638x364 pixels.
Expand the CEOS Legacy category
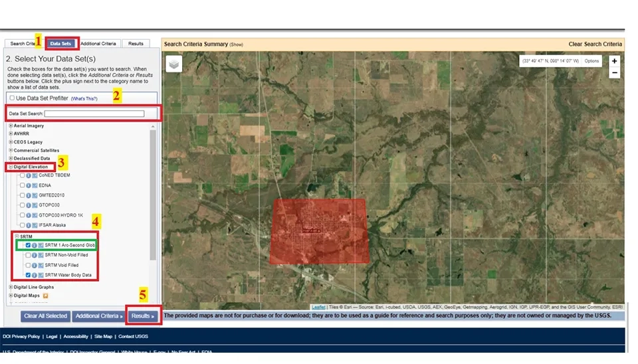click(x=11, y=142)
